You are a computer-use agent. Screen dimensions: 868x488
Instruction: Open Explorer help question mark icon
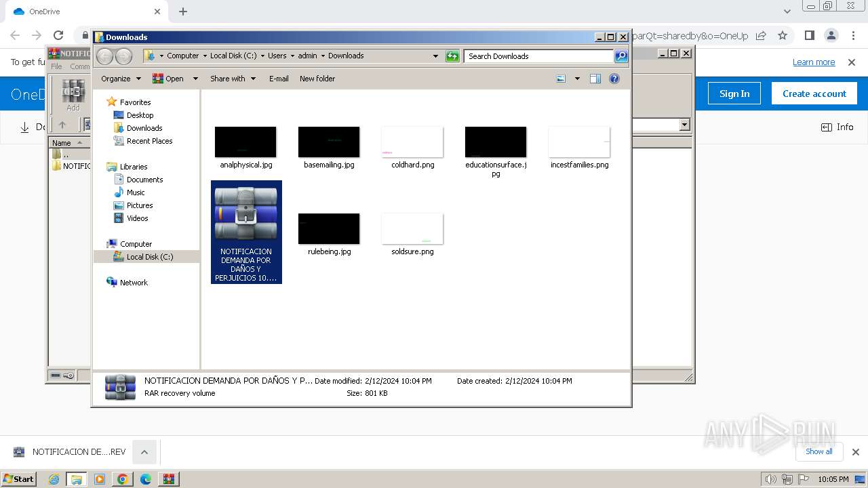614,79
